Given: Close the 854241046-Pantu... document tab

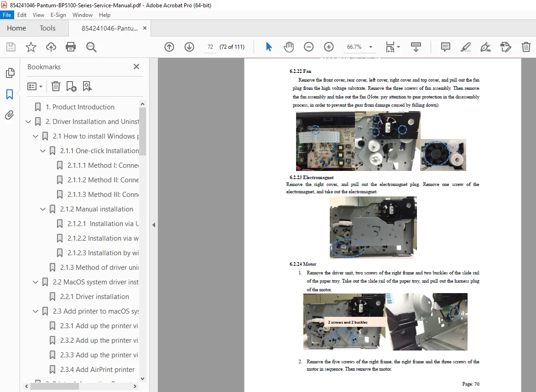Looking at the screenshot, I should point(145,28).
